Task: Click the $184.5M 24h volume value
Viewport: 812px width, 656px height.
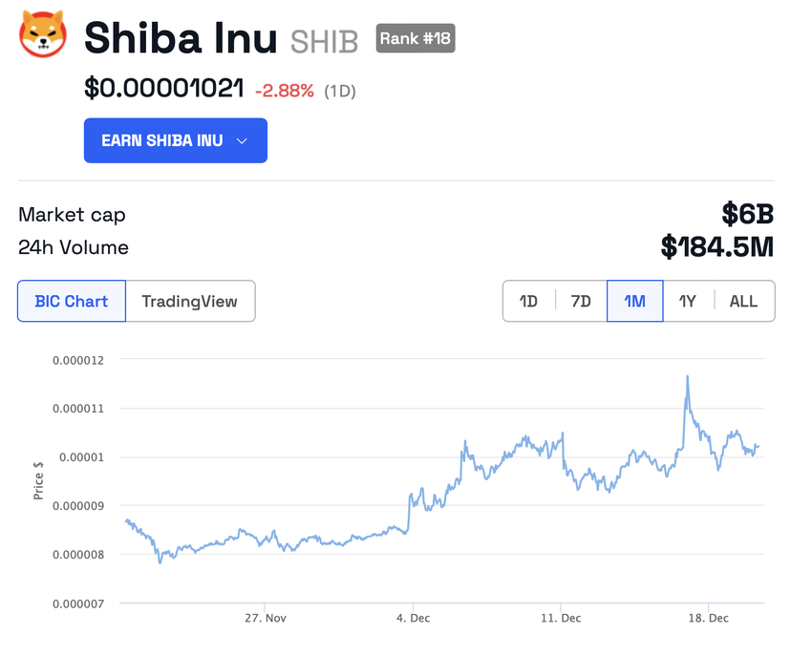Action: (716, 247)
